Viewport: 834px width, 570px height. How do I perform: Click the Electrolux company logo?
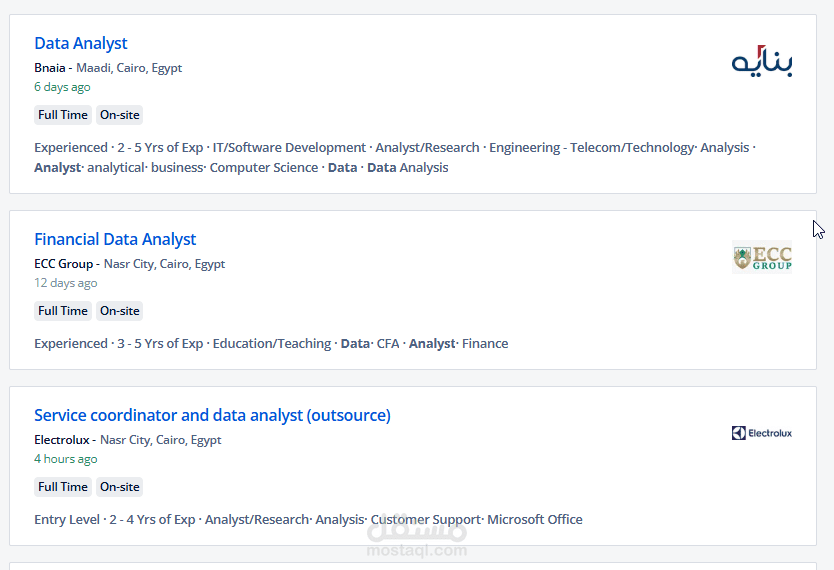click(x=762, y=433)
